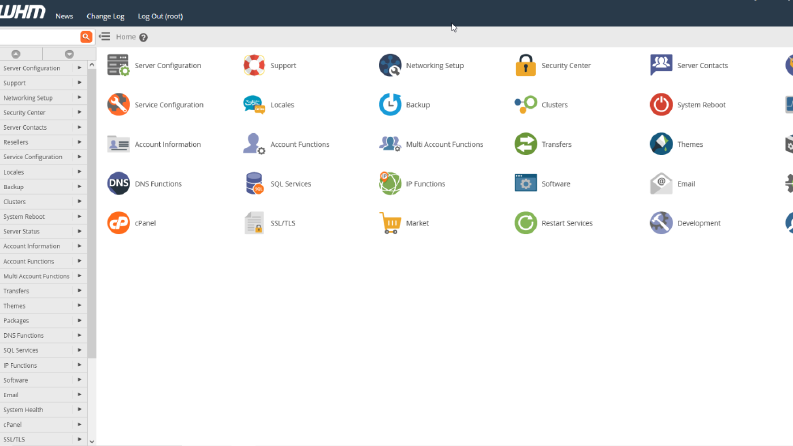Click Log Out (root) in header
Viewport: 793px width, 446px height.
pyautogui.click(x=160, y=16)
